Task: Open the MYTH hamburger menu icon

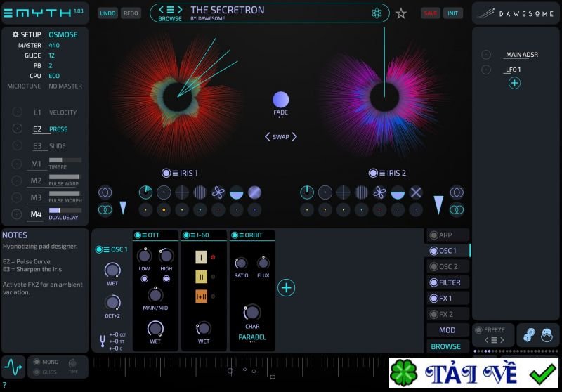Action: (8, 13)
